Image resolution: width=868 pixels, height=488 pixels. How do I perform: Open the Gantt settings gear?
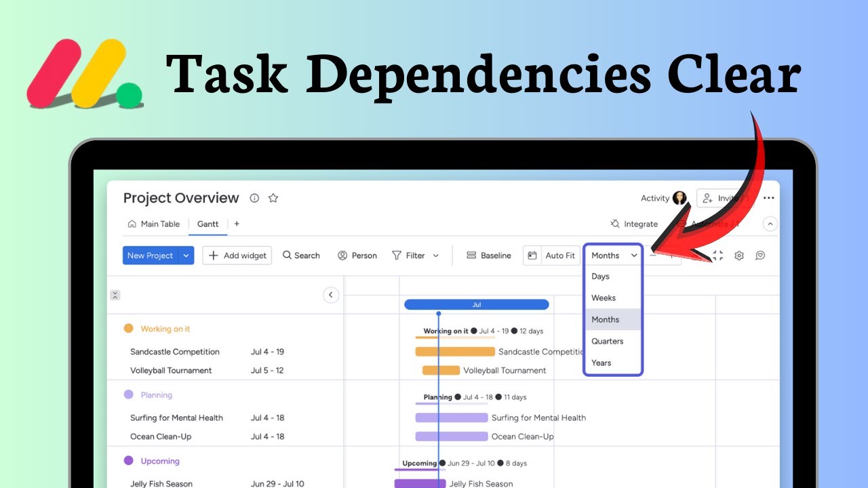739,256
